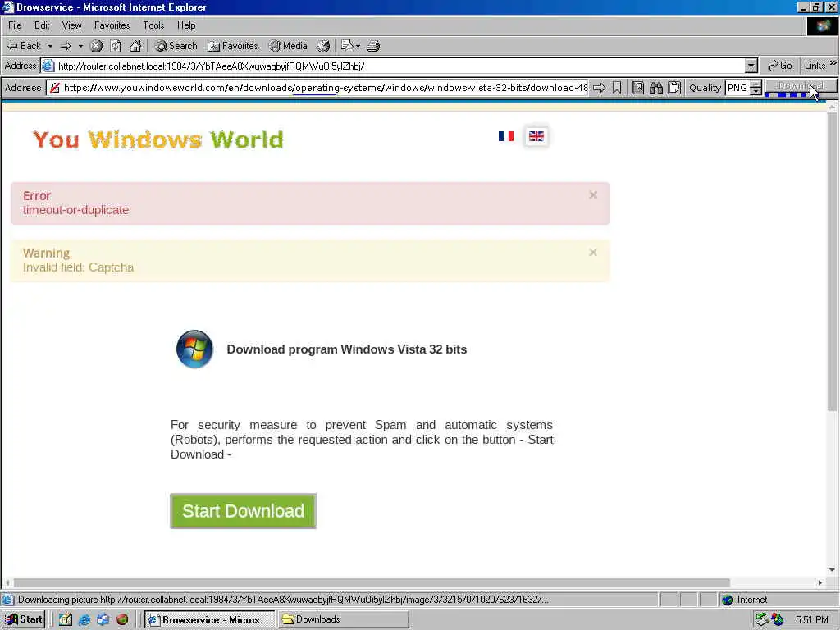The image size is (840, 630).
Task: Open the Favorites toolbar button
Action: click(233, 46)
